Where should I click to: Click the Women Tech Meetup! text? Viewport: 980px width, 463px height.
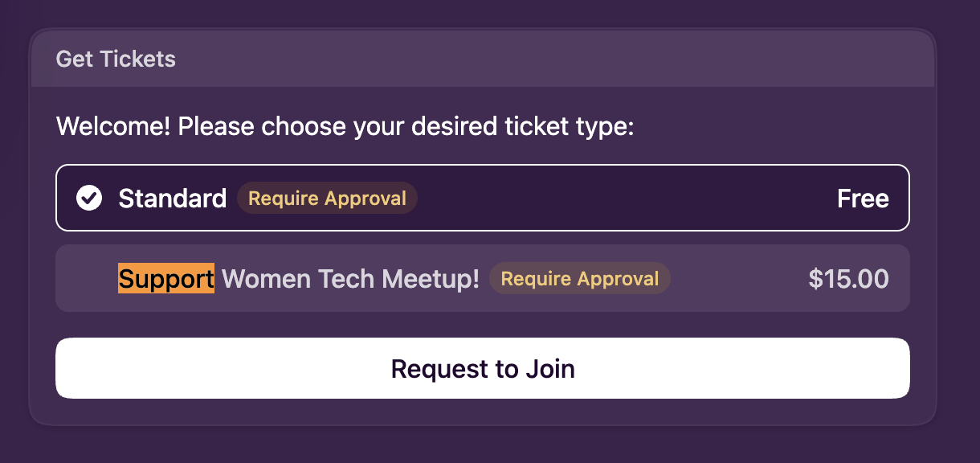(x=350, y=279)
